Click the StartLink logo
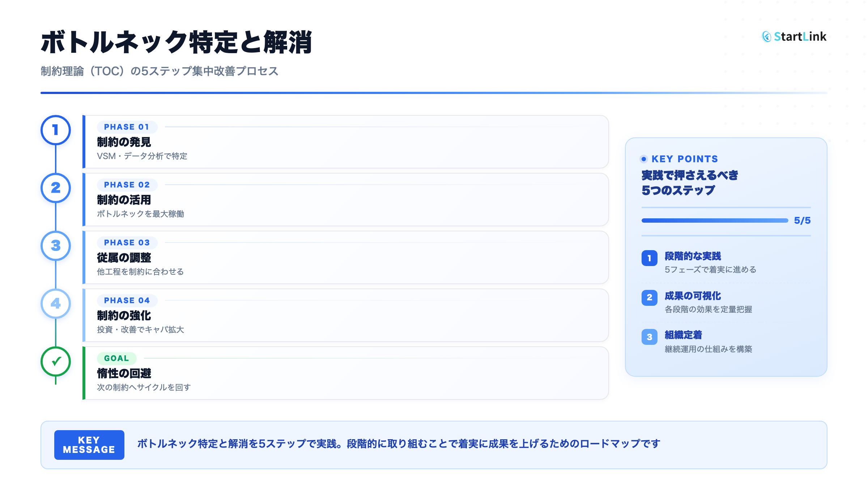Image resolution: width=868 pixels, height=488 pixels. click(x=794, y=37)
